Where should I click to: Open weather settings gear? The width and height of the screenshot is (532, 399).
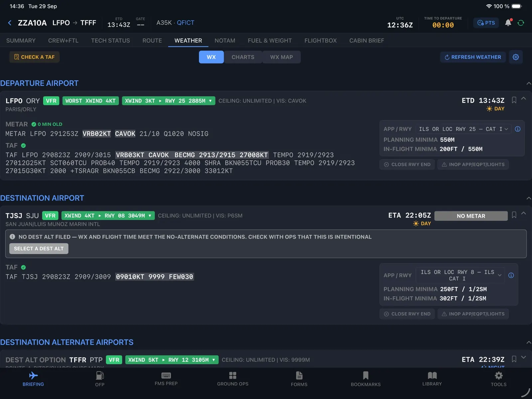pyautogui.click(x=516, y=57)
